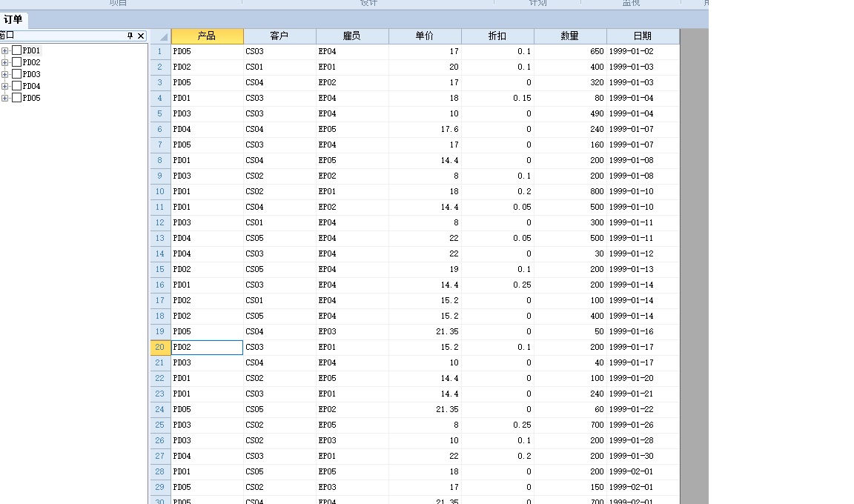
Task: Select PD05 label in tree
Action: [32, 99]
